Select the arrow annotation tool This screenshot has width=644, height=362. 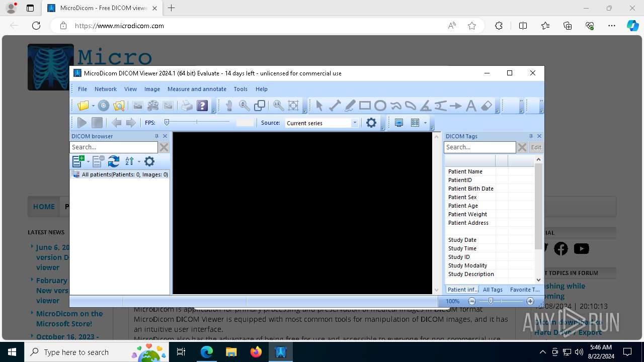(x=456, y=106)
